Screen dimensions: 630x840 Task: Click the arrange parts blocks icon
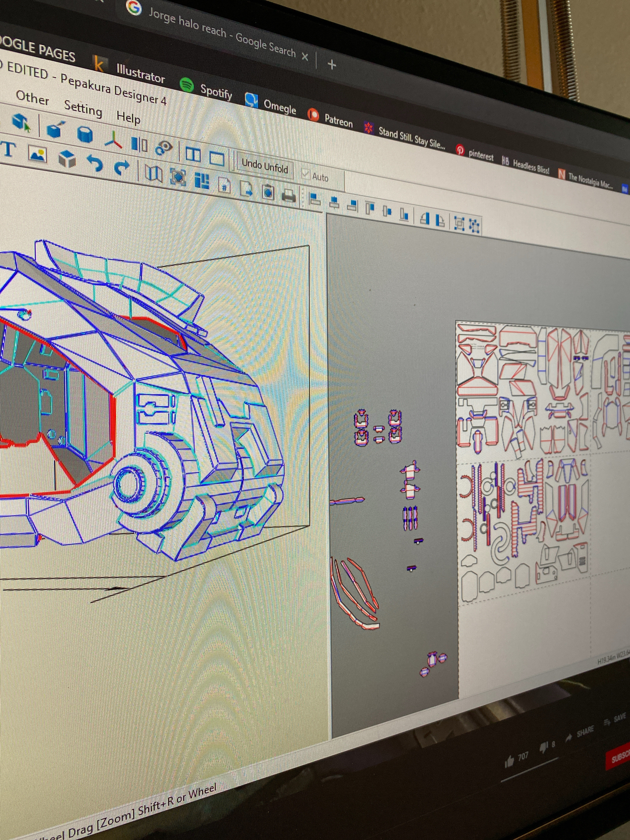point(202,181)
